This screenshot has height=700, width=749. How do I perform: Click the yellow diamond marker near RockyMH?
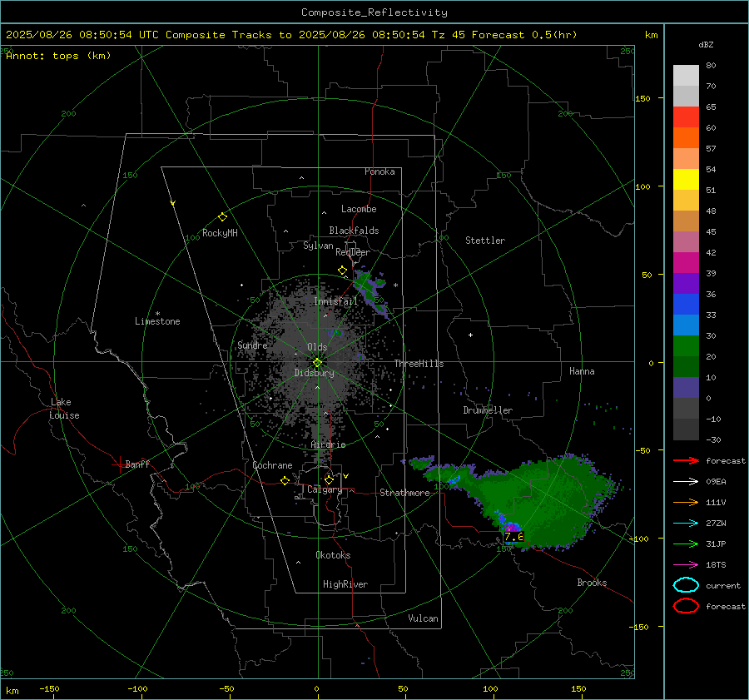coord(222,217)
